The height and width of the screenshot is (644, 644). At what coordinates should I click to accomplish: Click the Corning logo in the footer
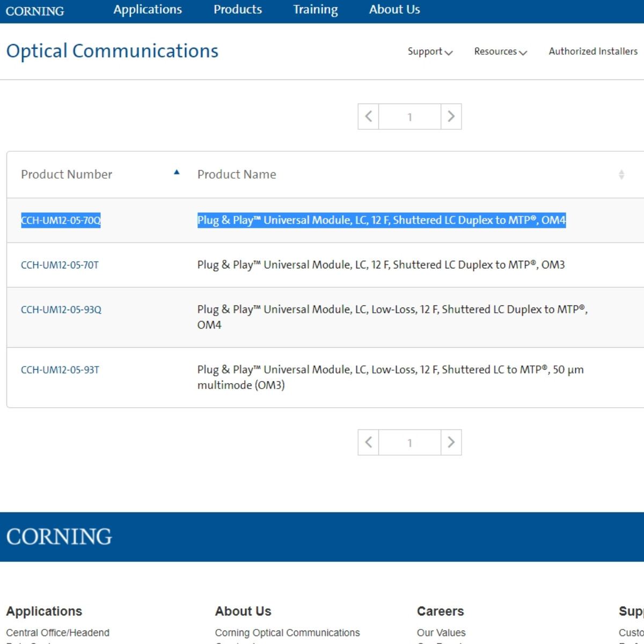point(59,537)
